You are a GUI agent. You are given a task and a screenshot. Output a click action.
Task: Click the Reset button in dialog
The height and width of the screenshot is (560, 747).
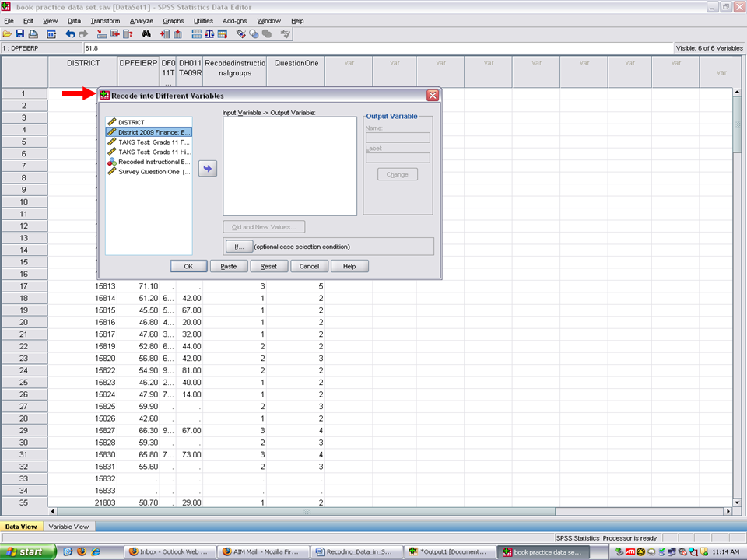click(x=268, y=266)
